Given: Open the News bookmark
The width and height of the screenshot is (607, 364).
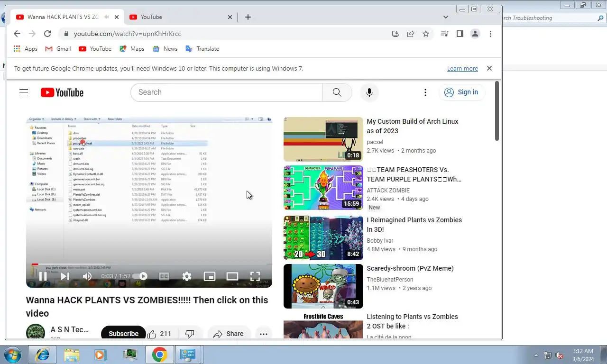Looking at the screenshot, I should [165, 49].
